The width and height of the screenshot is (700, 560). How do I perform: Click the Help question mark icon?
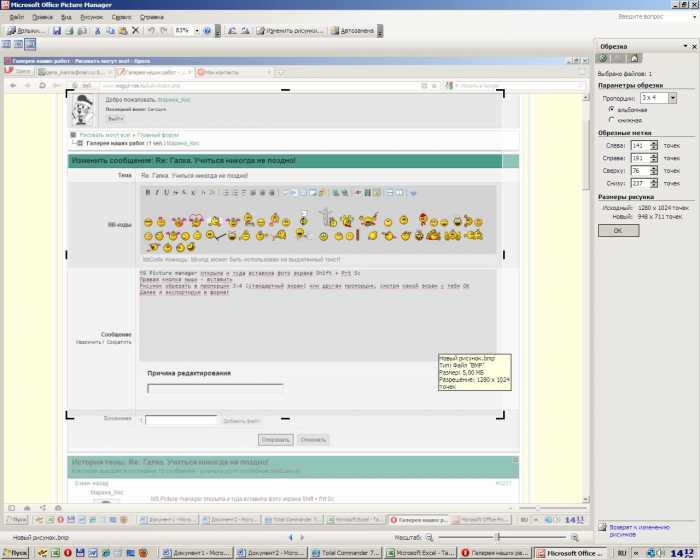[208, 31]
